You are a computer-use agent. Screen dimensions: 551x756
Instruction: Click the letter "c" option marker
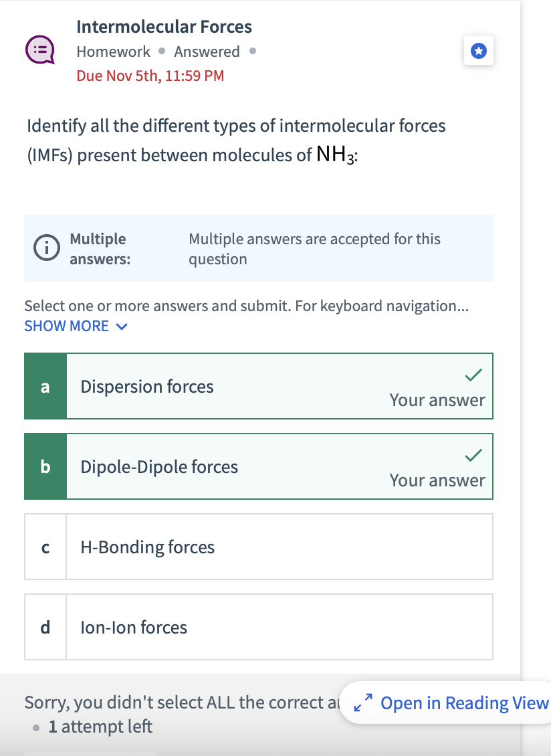pos(45,547)
